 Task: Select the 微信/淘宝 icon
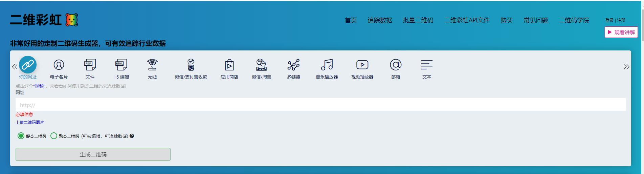(x=261, y=65)
